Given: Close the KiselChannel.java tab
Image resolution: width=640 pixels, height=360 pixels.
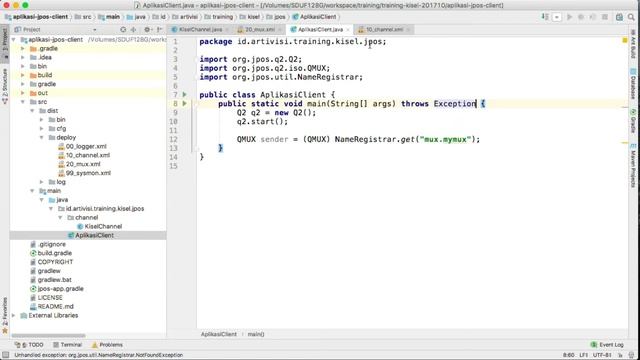Looking at the screenshot, I should [x=227, y=30].
